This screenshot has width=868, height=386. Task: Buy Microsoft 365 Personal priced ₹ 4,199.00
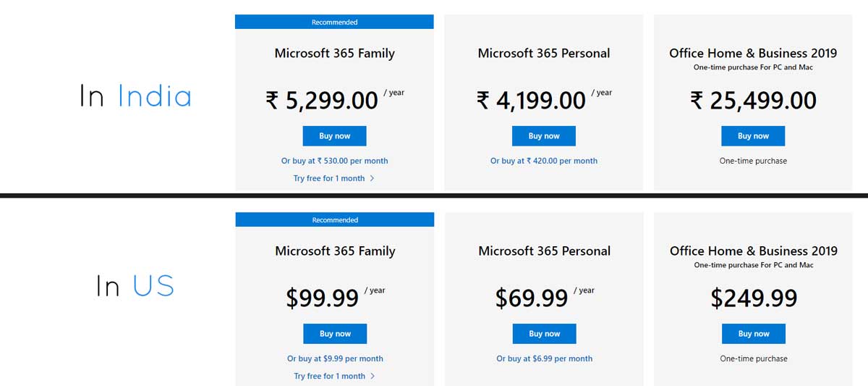tap(544, 136)
